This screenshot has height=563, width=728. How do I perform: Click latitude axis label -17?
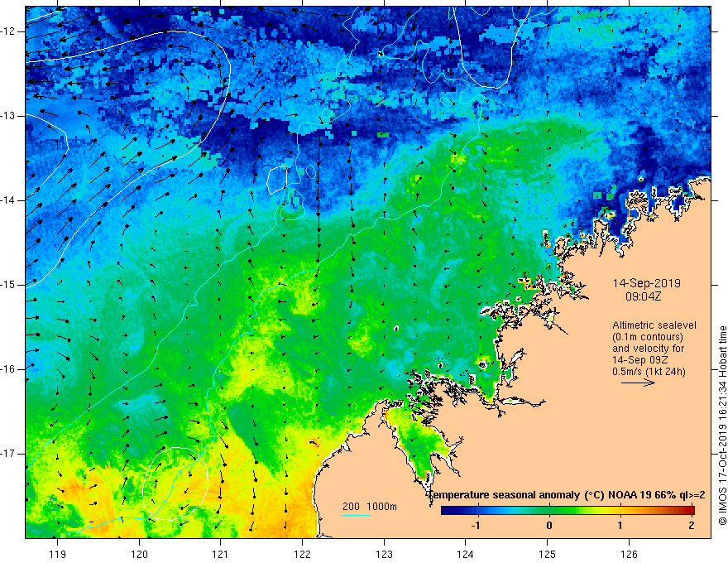coord(8,454)
